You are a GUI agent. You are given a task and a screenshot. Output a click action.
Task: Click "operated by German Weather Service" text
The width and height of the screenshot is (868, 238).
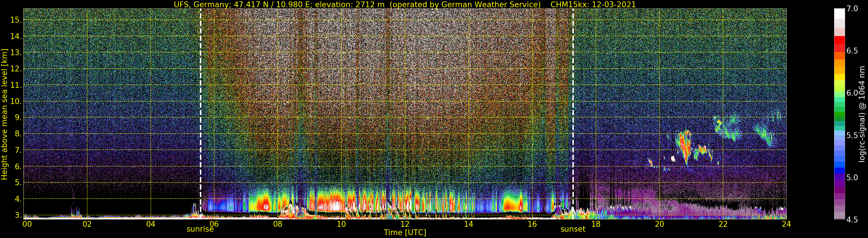click(466, 4)
